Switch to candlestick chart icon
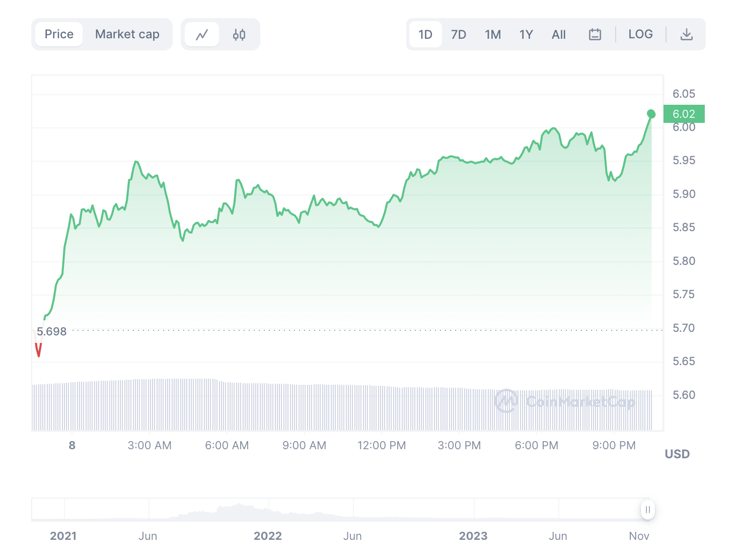Screen dimensions: 735x560 (x=239, y=35)
